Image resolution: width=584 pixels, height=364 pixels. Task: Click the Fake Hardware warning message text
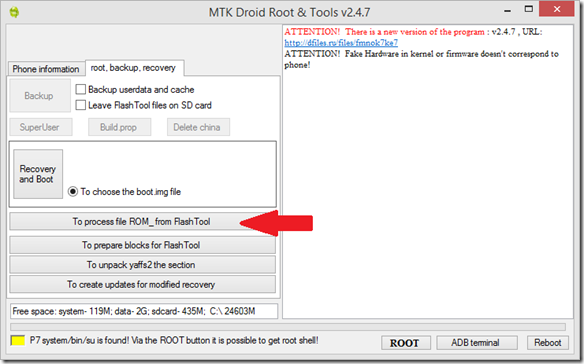click(x=421, y=59)
